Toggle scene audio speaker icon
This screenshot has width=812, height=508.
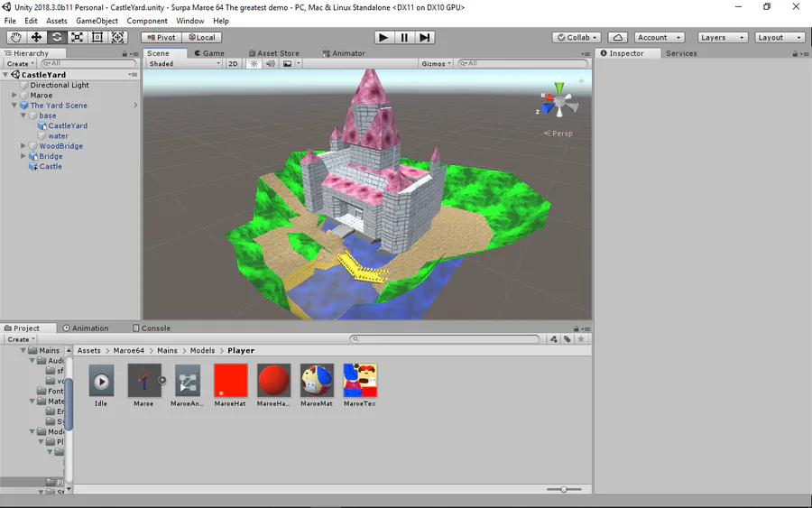coord(271,64)
